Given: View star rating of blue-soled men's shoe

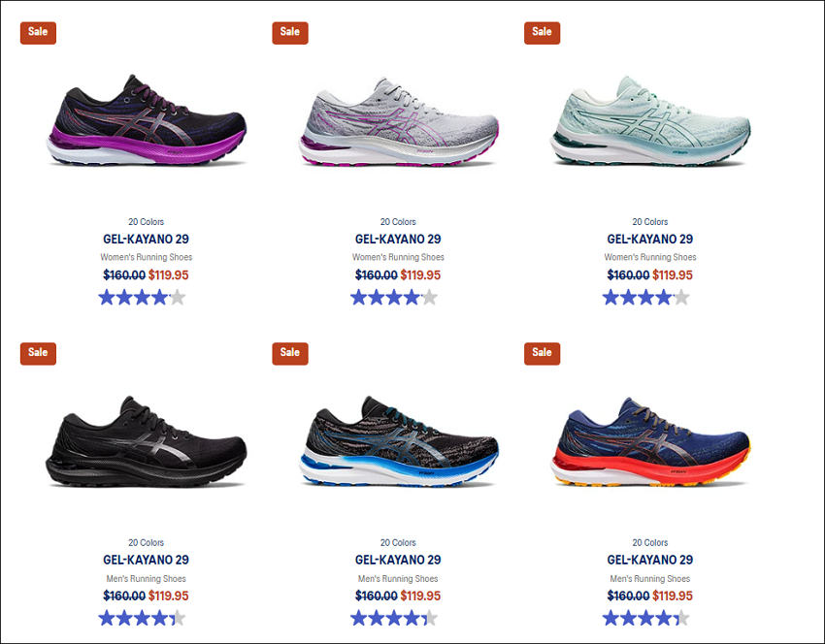Looking at the screenshot, I should [394, 618].
